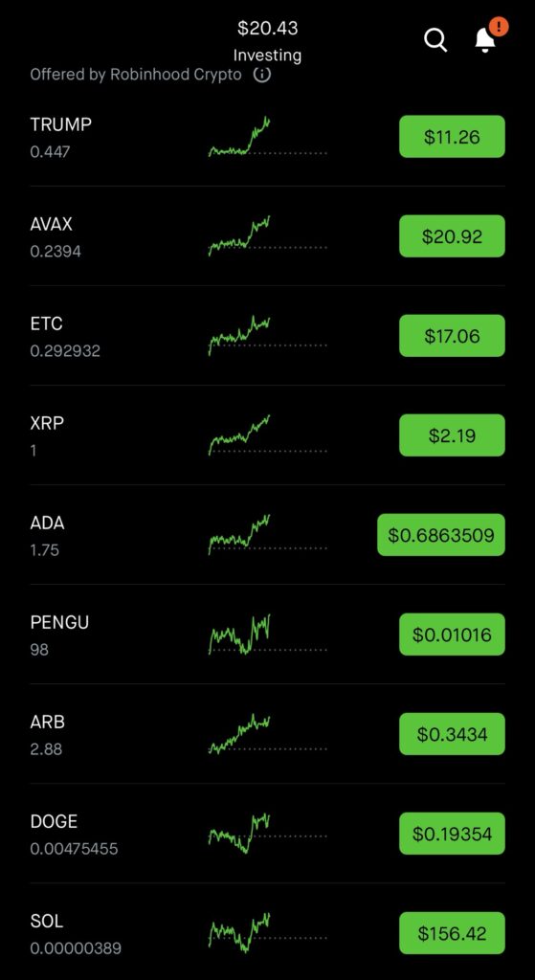Select the SOL holding row label
Viewport: 535px width, 980px height.
pos(47,921)
